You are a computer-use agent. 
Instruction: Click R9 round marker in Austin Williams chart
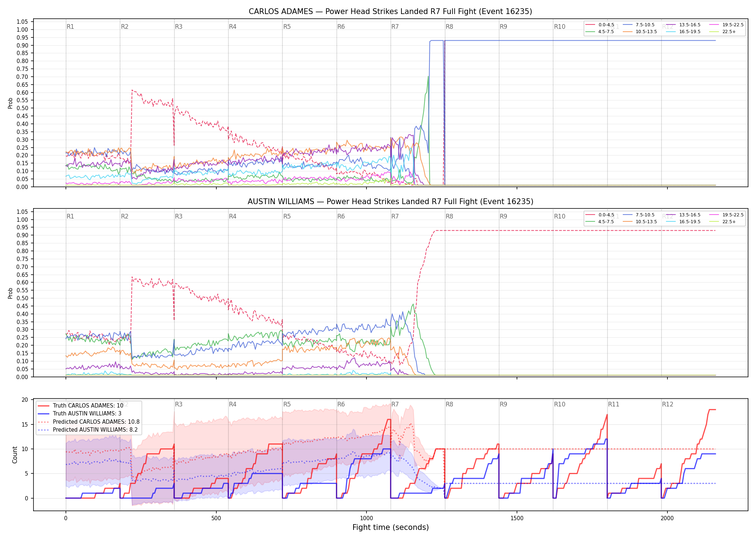tap(503, 216)
